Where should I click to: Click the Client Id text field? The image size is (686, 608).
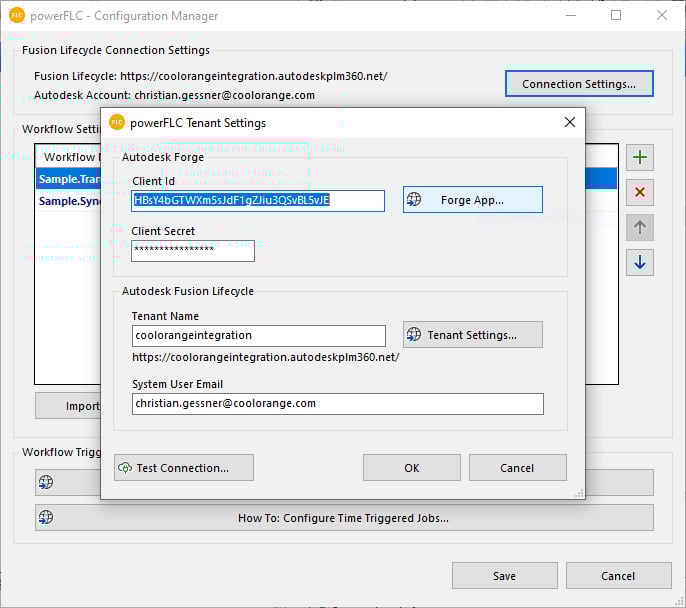pyautogui.click(x=258, y=200)
